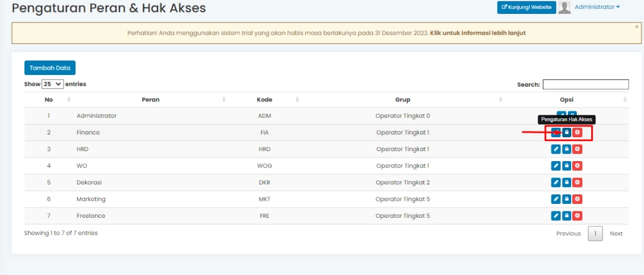This screenshot has width=644, height=275.
Task: Focus the Search input field
Action: pos(586,84)
